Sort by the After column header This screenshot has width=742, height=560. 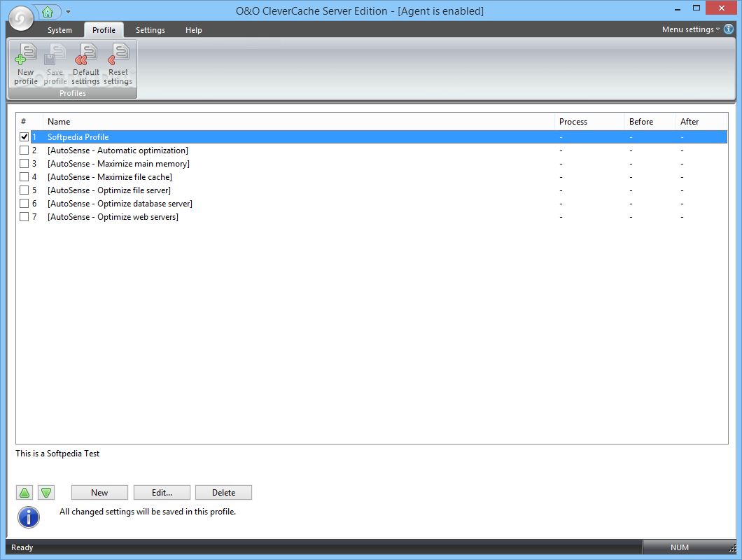(x=701, y=122)
